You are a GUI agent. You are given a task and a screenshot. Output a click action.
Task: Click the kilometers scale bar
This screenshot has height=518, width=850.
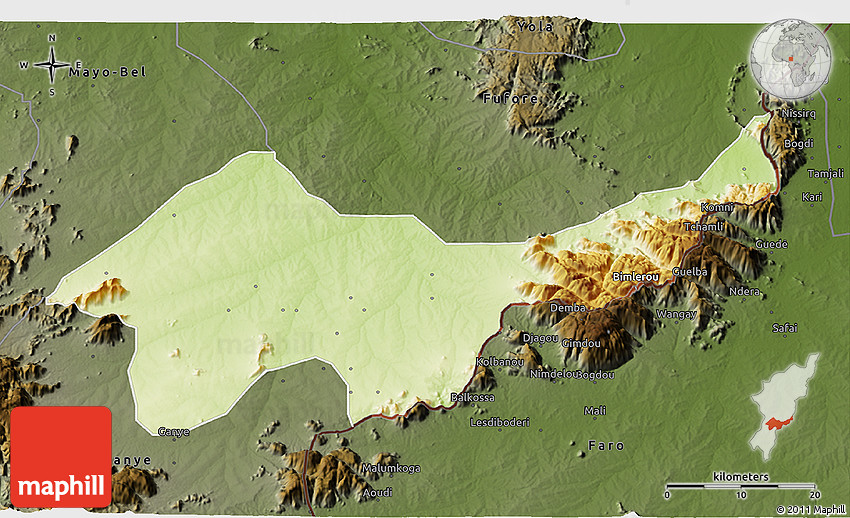point(742,486)
